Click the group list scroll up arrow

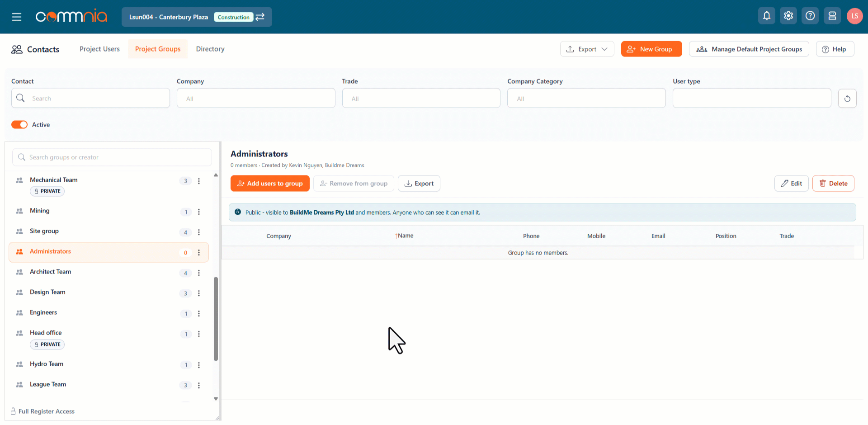[x=216, y=175]
